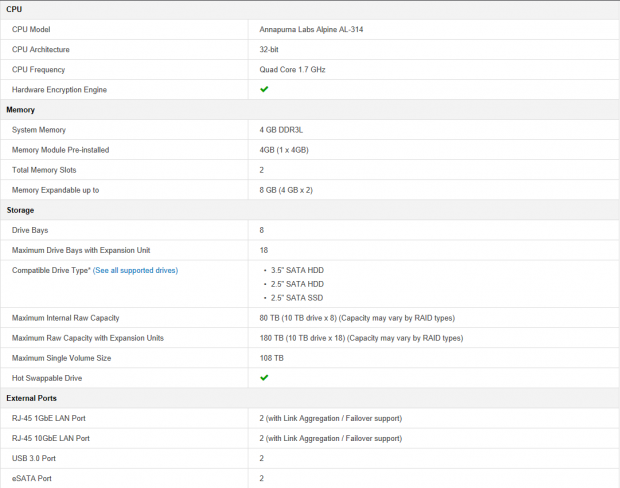Viewport: 620px width, 488px height.
Task: Click the 3.5" SATA HDD list item
Action: (297, 270)
